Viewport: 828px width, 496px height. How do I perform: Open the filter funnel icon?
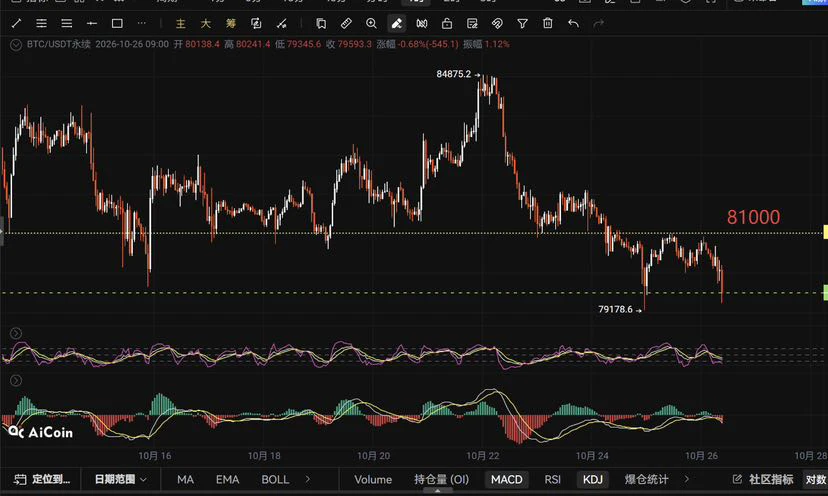pyautogui.click(x=522, y=23)
